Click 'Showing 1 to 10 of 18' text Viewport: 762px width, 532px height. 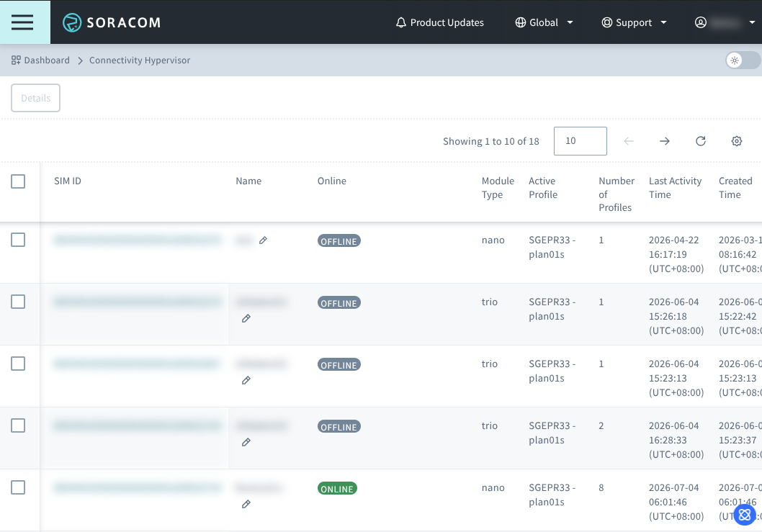[490, 141]
